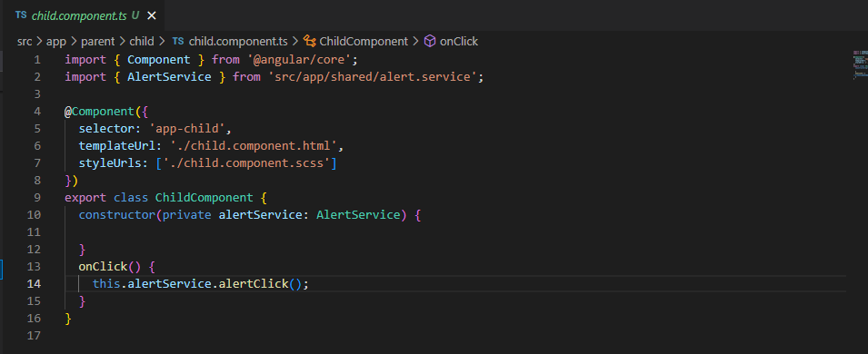This screenshot has height=354, width=868.
Task: Open the src breadcrumb segment
Action: pyautogui.click(x=25, y=42)
